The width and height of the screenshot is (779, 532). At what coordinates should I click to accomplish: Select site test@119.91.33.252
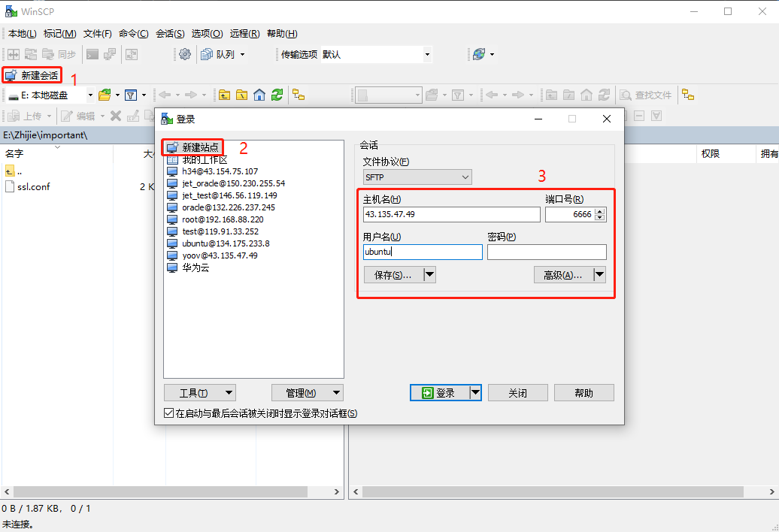tap(220, 231)
